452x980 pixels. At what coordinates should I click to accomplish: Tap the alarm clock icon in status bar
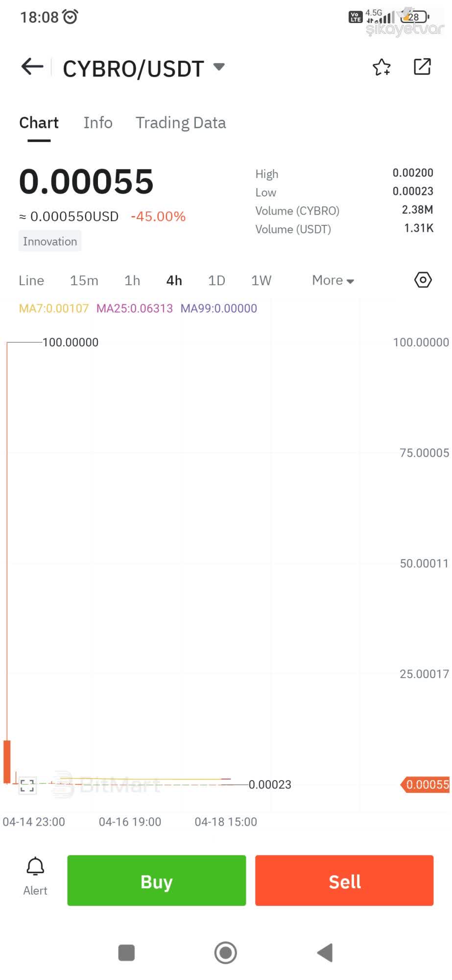click(x=70, y=16)
